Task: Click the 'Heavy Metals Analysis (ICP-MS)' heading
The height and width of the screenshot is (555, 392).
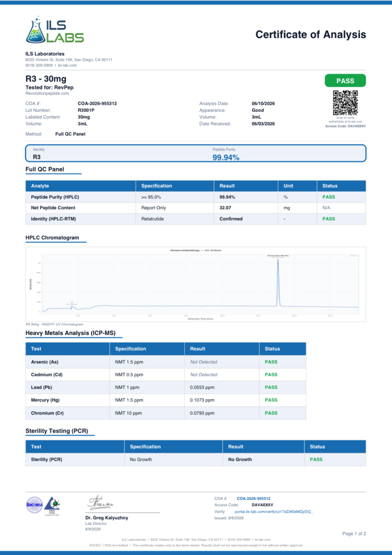Action: [x=70, y=333]
